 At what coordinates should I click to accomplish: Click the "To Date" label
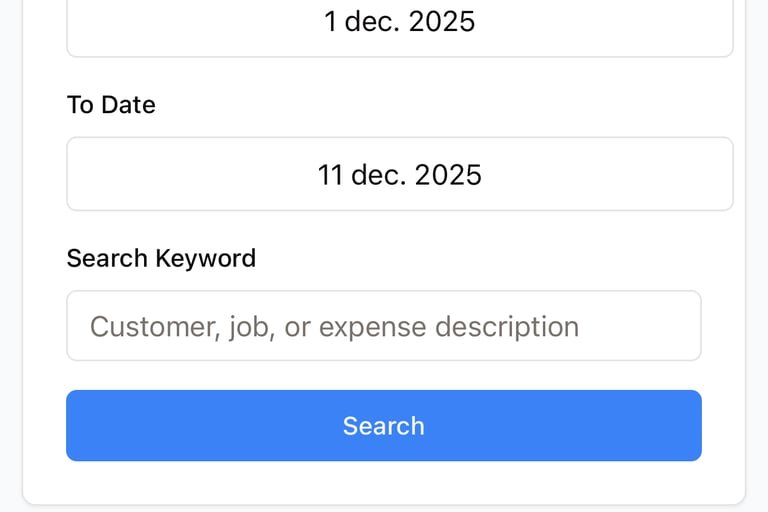tap(111, 105)
